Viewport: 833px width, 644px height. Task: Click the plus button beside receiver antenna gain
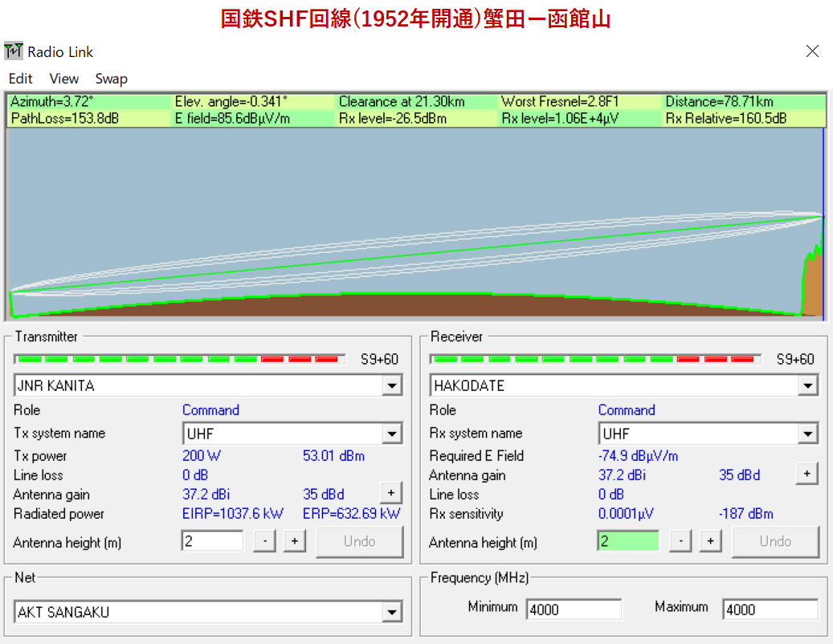pos(807,473)
